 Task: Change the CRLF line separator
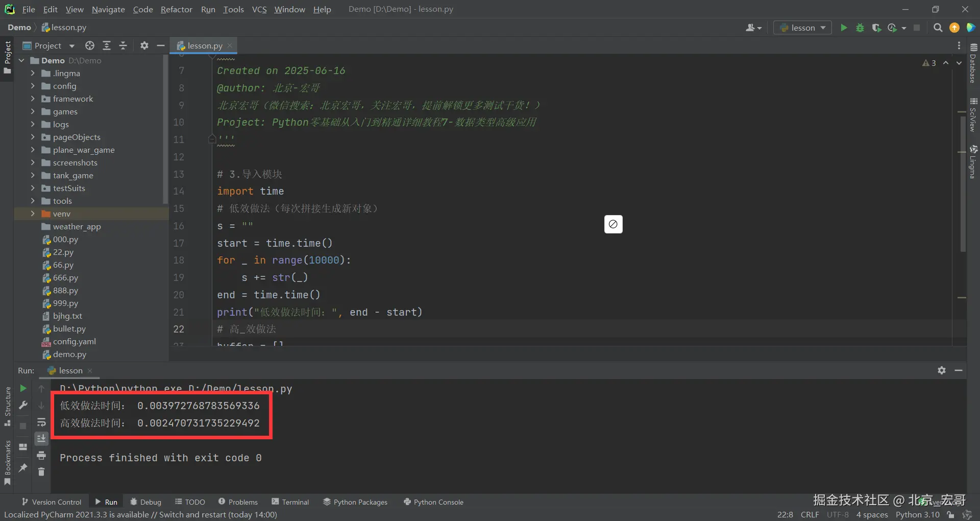(x=810, y=515)
